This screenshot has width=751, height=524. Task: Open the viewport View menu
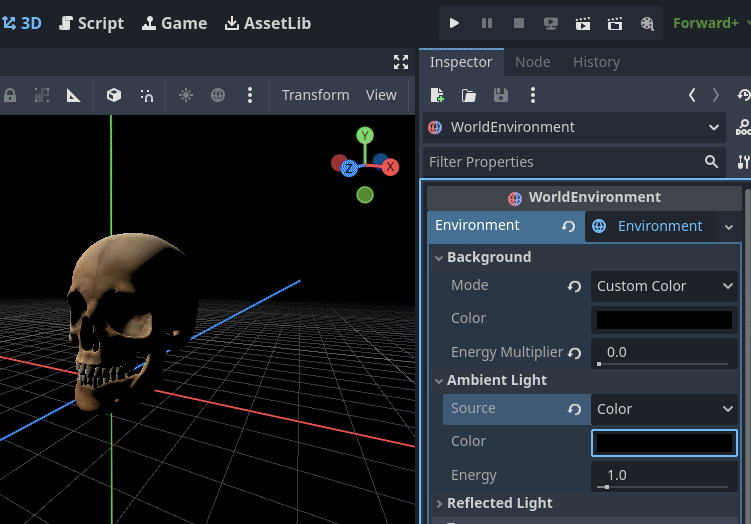(381, 95)
